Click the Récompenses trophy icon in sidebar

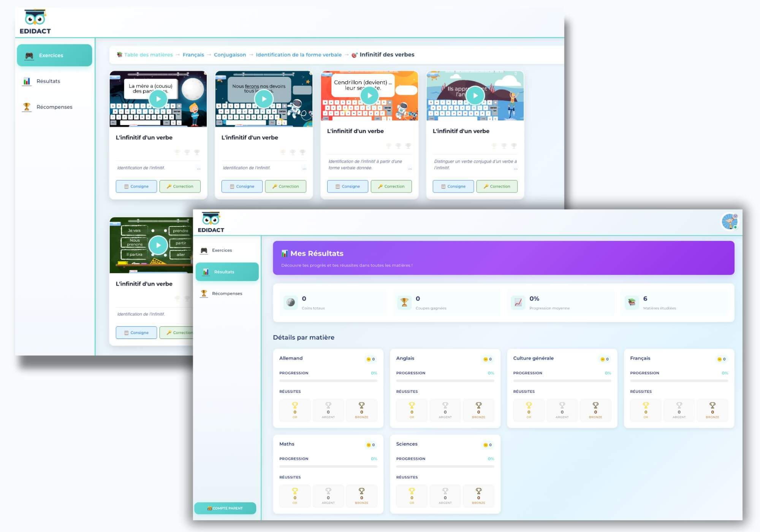tap(26, 107)
